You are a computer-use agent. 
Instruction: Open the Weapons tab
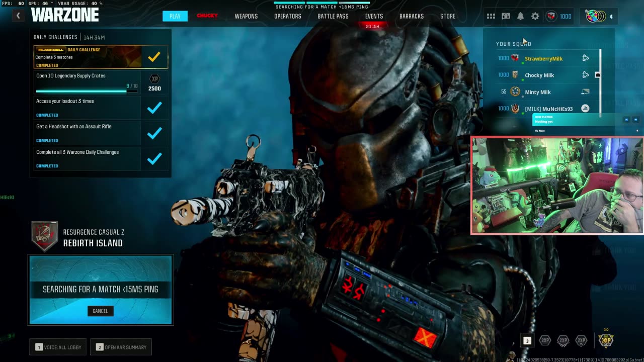246,16
